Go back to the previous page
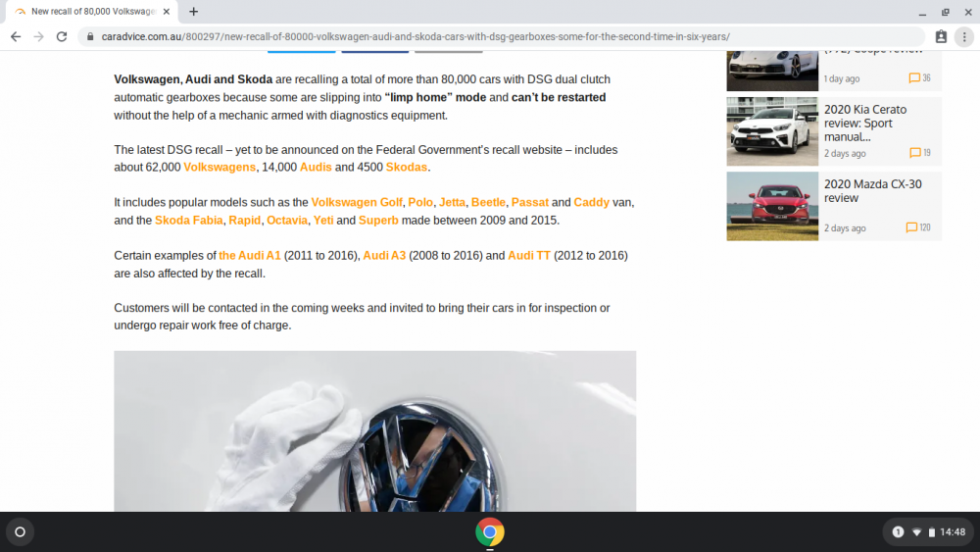The image size is (980, 552). (x=16, y=37)
